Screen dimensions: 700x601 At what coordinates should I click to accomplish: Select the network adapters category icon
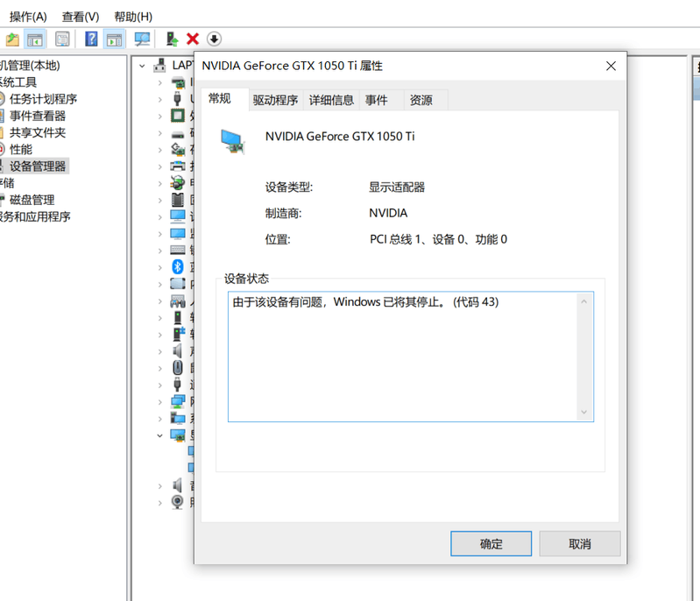[x=178, y=401]
